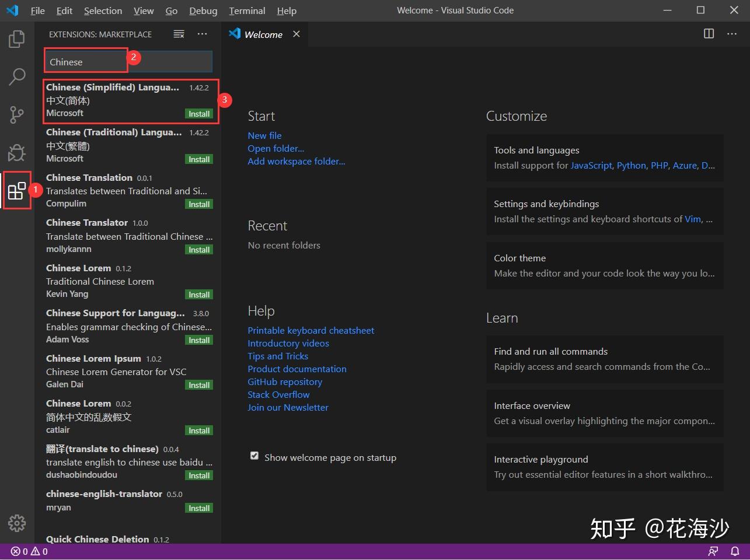
Task: Open the Tips and Tricks link
Action: 278,356
